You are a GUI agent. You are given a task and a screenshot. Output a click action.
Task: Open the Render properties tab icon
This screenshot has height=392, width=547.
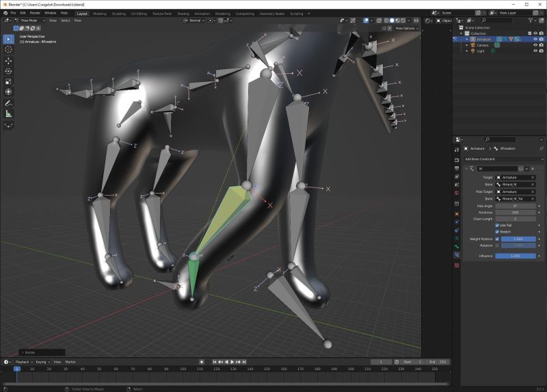[x=457, y=160]
